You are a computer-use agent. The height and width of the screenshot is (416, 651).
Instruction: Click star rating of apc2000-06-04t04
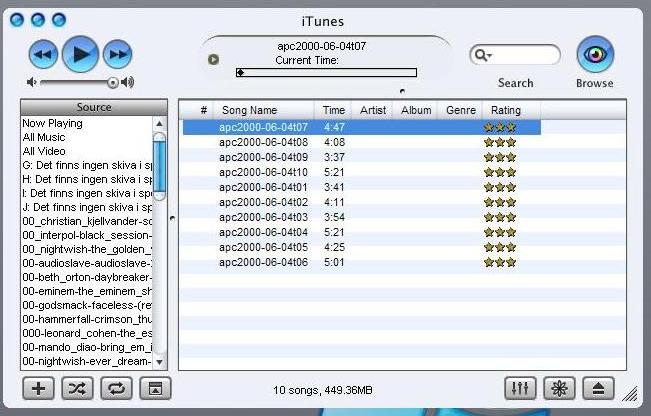pos(500,232)
